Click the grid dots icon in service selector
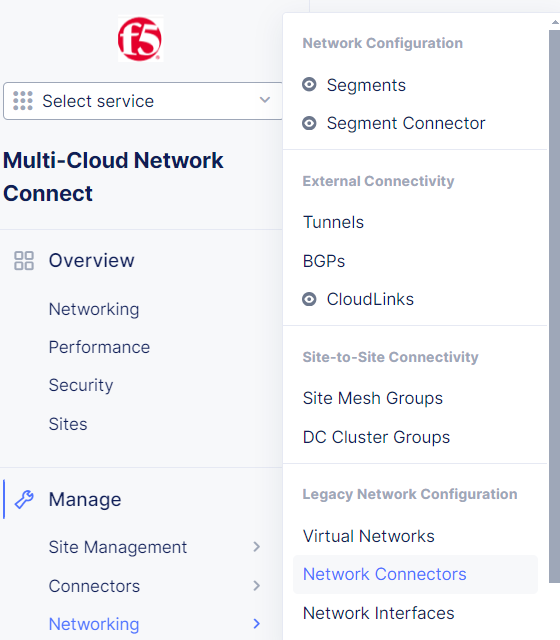 tap(23, 101)
